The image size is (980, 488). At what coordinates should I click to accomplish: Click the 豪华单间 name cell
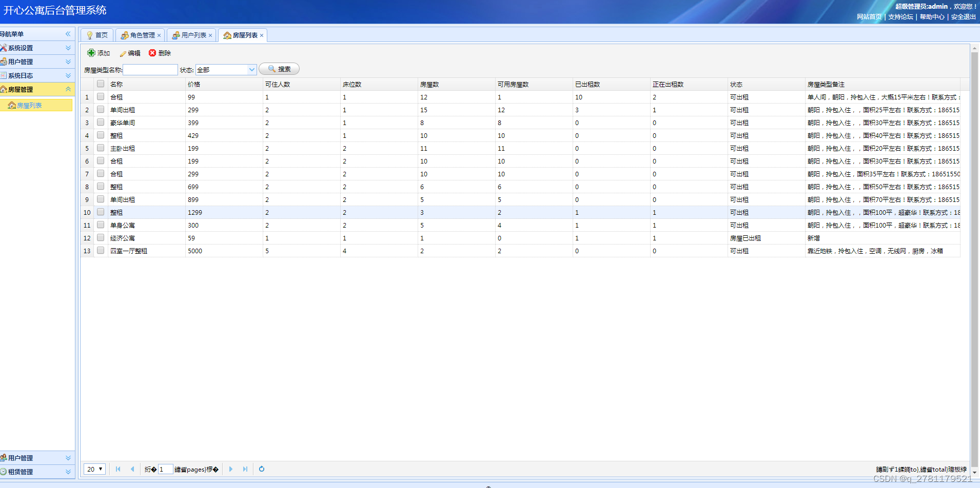click(146, 123)
